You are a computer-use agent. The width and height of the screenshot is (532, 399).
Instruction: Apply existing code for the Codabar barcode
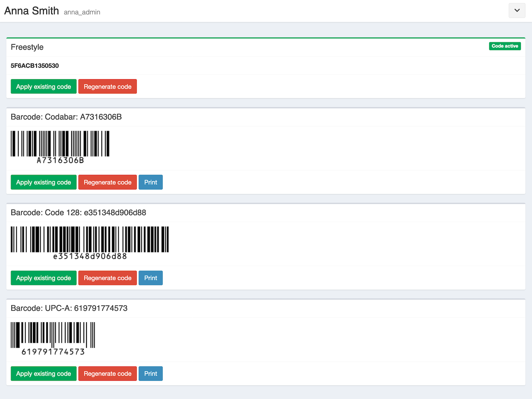[x=44, y=182]
